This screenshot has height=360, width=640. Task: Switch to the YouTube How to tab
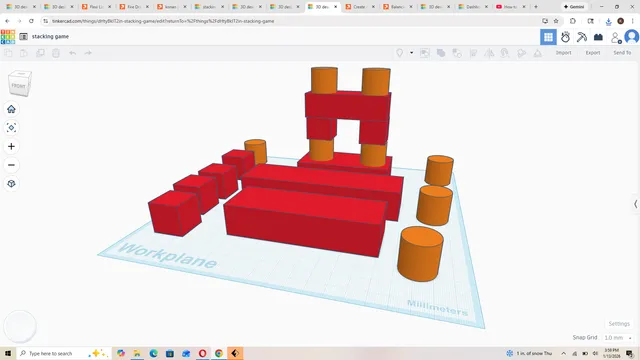(510, 7)
